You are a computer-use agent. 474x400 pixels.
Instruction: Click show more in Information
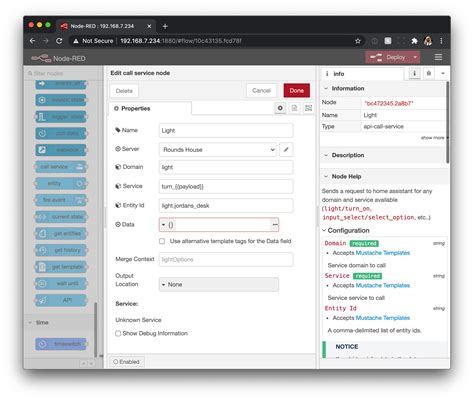coord(432,138)
